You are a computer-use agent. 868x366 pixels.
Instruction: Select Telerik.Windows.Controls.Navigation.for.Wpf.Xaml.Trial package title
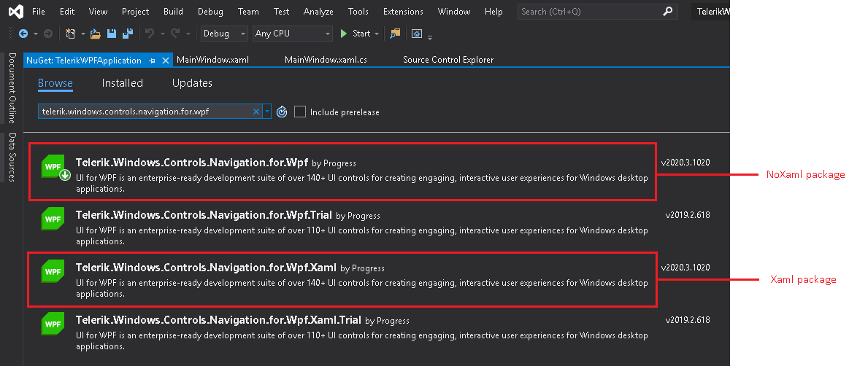(218, 320)
